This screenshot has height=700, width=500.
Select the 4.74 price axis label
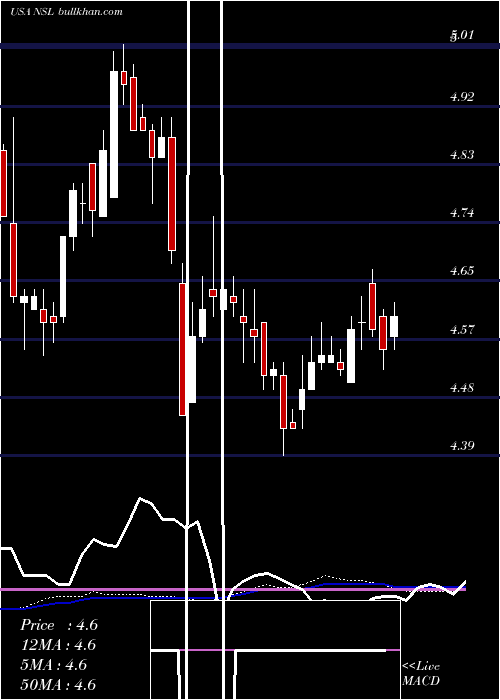point(462,213)
